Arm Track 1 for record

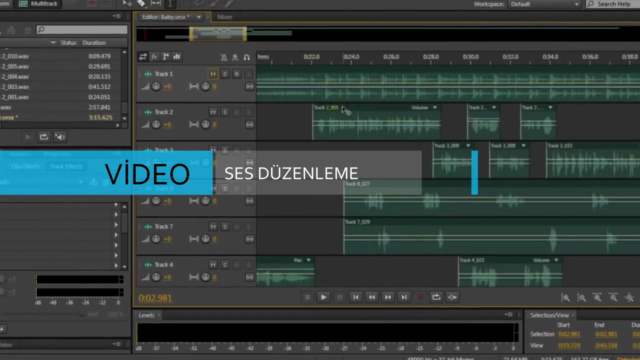(237, 74)
